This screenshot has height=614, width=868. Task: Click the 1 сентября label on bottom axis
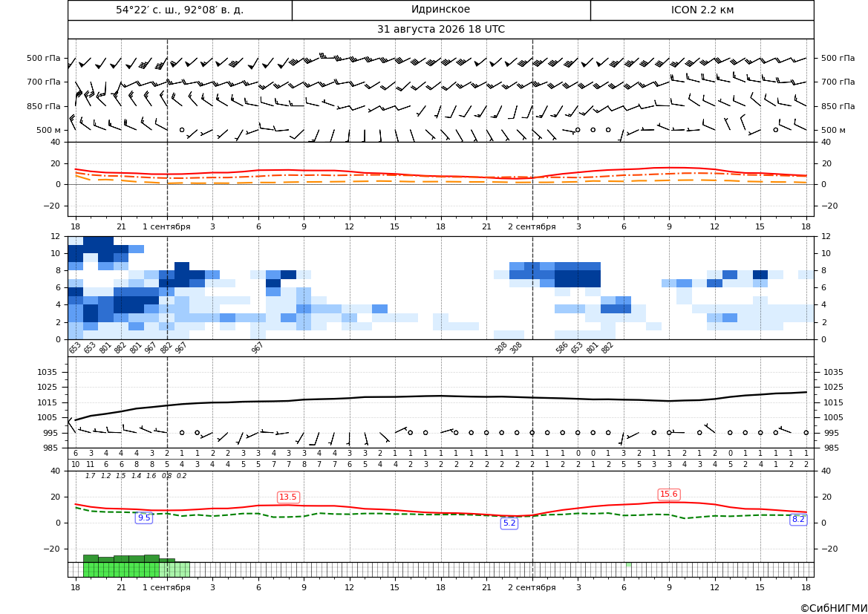point(166,587)
